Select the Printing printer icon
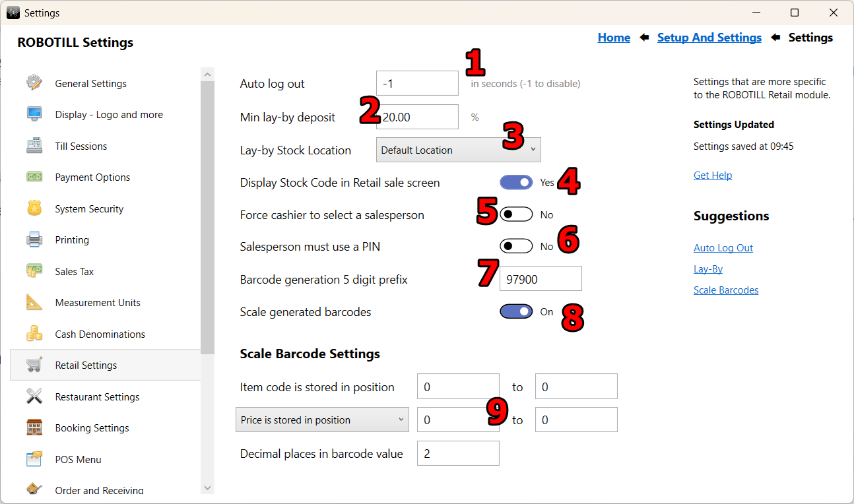The image size is (854, 504). tap(34, 239)
